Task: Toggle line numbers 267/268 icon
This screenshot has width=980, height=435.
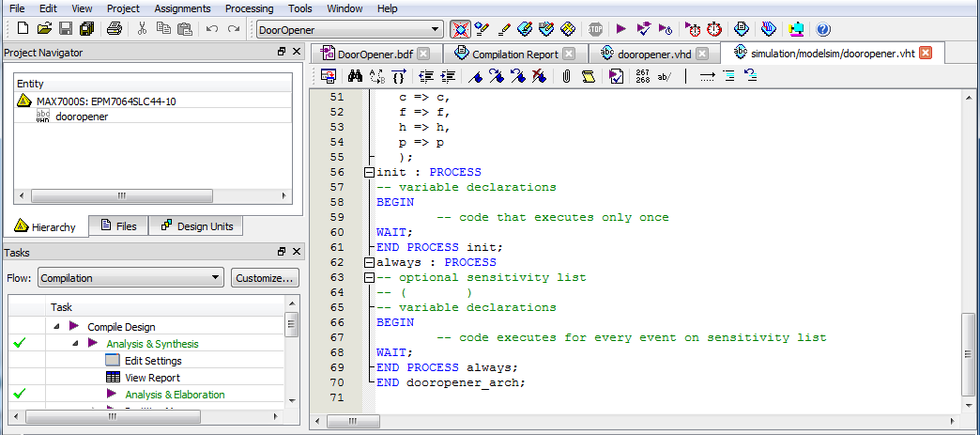Action: tap(642, 76)
